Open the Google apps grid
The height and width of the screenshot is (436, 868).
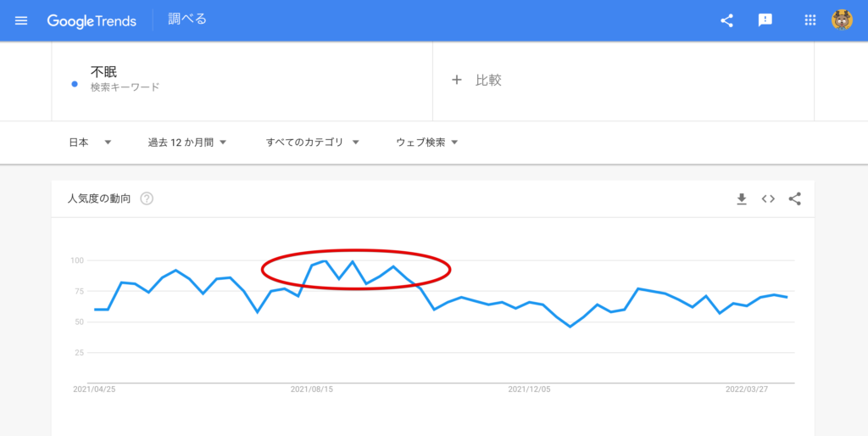click(810, 20)
